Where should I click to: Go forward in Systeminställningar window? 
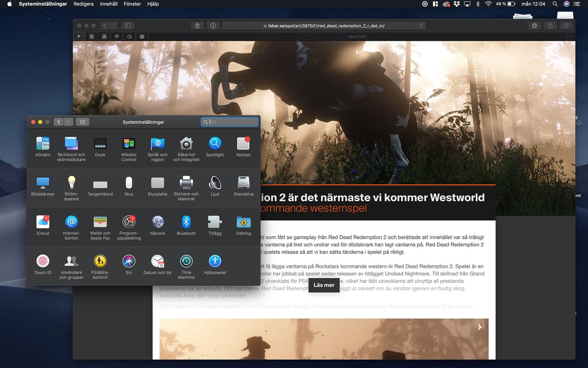click(68, 122)
